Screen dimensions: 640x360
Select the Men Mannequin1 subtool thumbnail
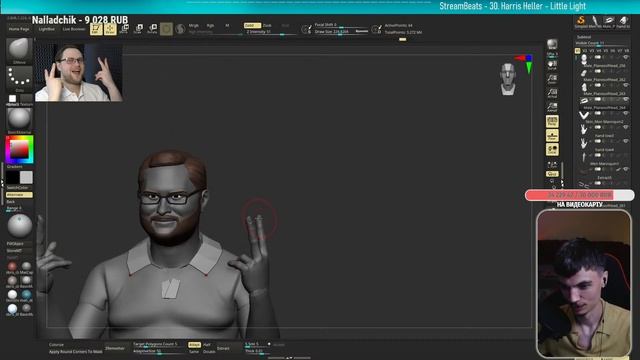pos(584,158)
